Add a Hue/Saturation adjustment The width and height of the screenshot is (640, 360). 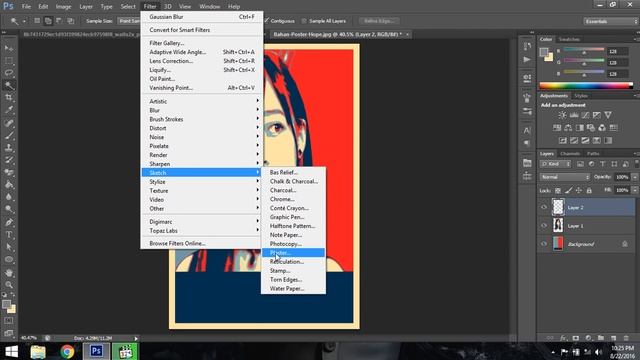[x=557, y=128]
